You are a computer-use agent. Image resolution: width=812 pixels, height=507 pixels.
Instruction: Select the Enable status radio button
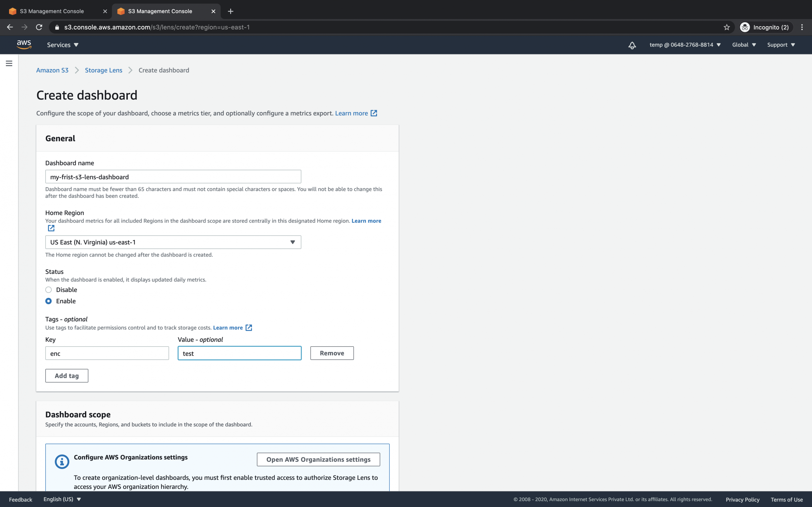click(48, 301)
